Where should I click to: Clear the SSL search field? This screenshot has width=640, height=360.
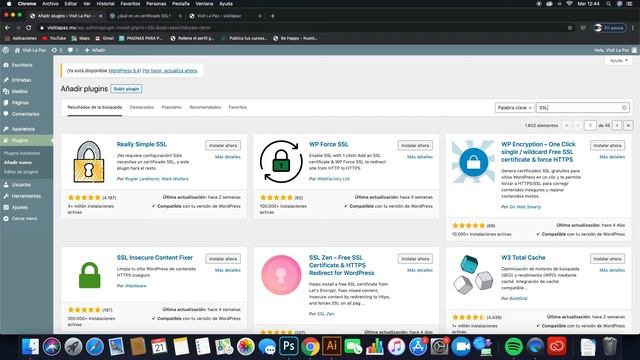point(624,108)
